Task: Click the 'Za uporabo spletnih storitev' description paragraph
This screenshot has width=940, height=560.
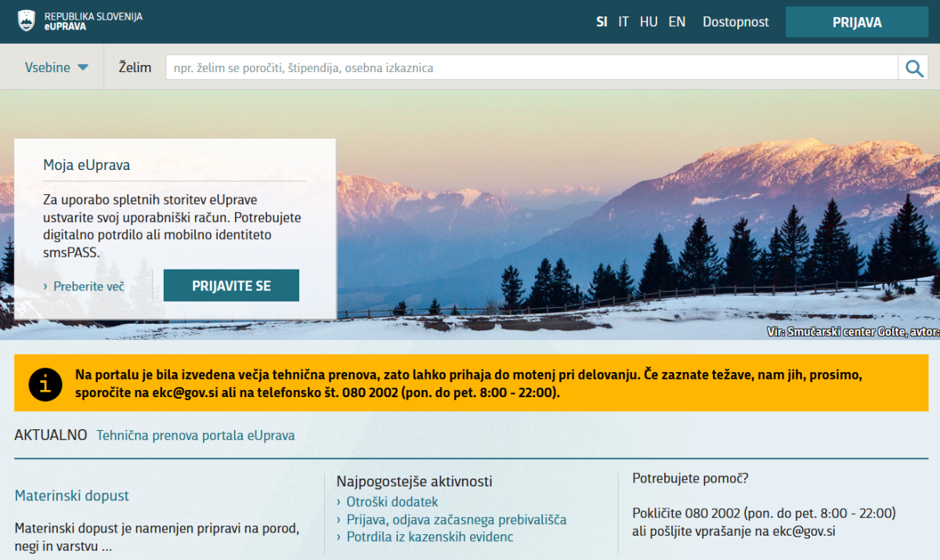Action: pyautogui.click(x=172, y=226)
